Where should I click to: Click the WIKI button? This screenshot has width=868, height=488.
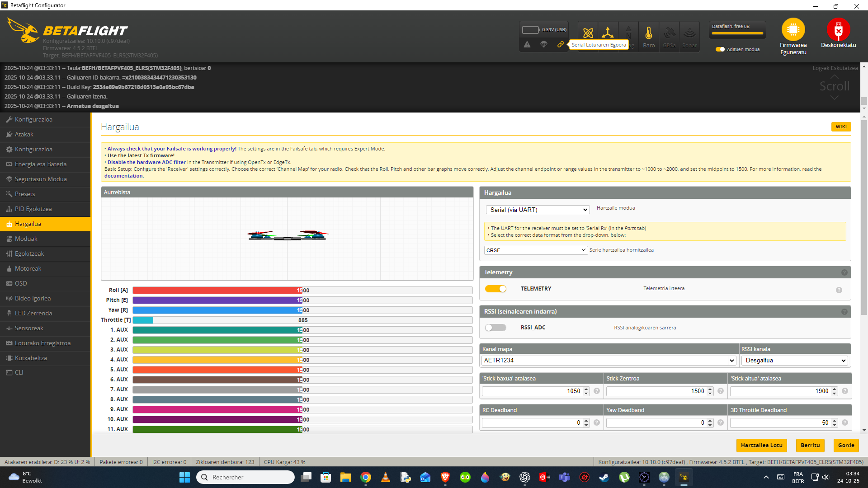841,127
